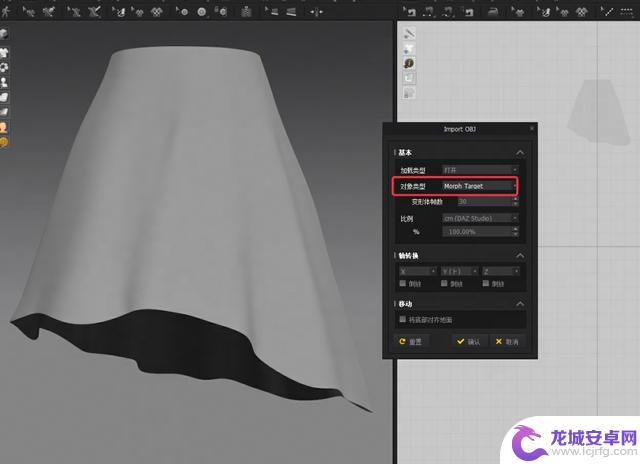Check the 将底部对齐地面 option
640x464 pixels.
tap(402, 319)
